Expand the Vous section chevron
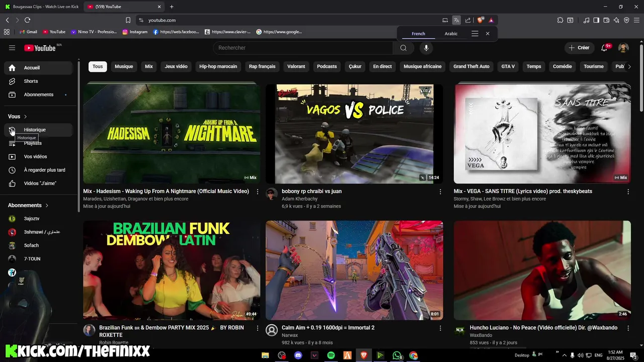Screen dimensions: 644x362 [x=25, y=117]
